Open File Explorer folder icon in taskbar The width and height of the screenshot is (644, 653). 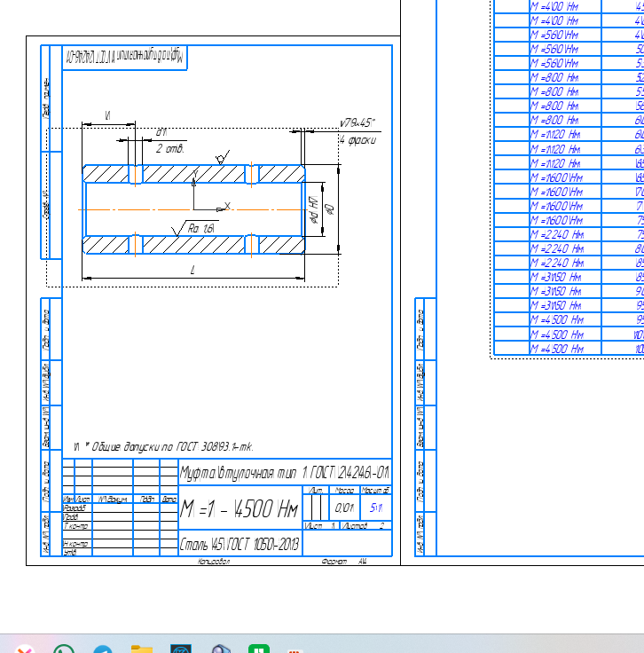(142, 649)
